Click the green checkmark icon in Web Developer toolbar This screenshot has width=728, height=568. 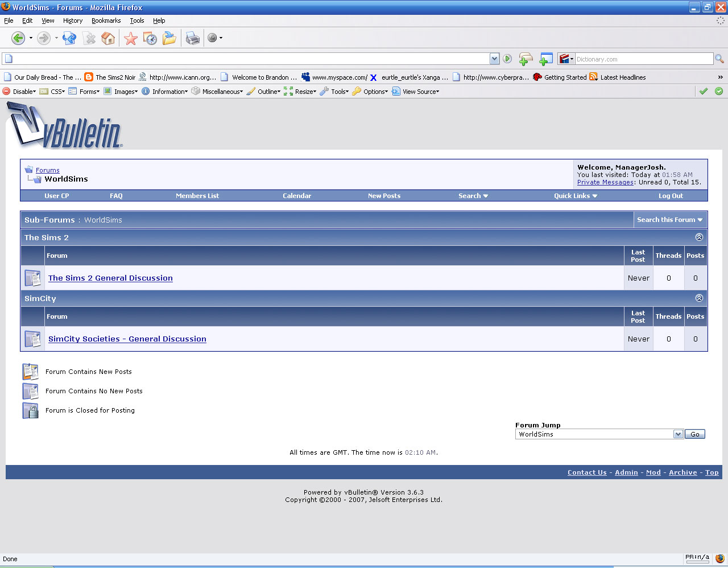tap(704, 91)
